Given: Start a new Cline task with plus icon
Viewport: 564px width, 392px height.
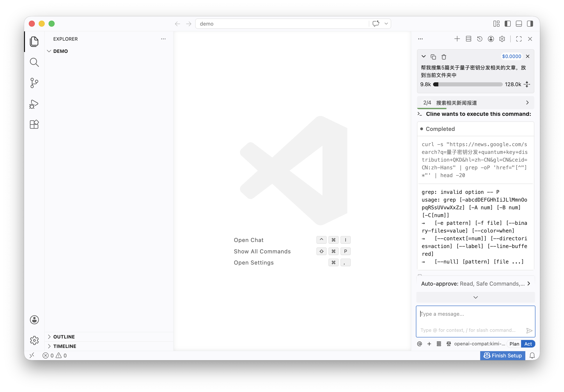Looking at the screenshot, I should [x=457, y=39].
